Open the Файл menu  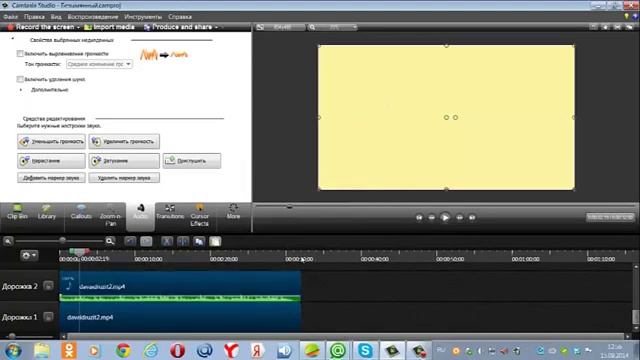(11, 17)
